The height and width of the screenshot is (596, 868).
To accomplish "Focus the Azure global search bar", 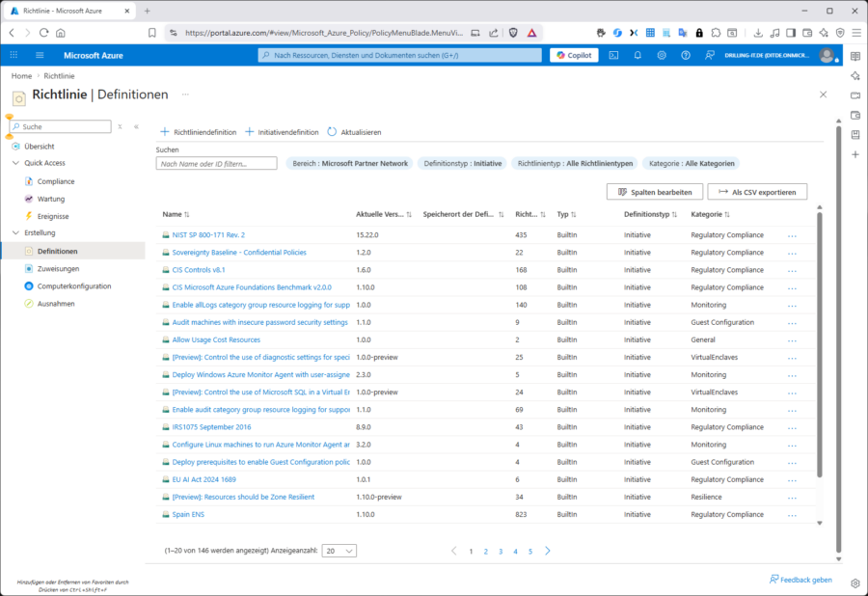I will 399,55.
